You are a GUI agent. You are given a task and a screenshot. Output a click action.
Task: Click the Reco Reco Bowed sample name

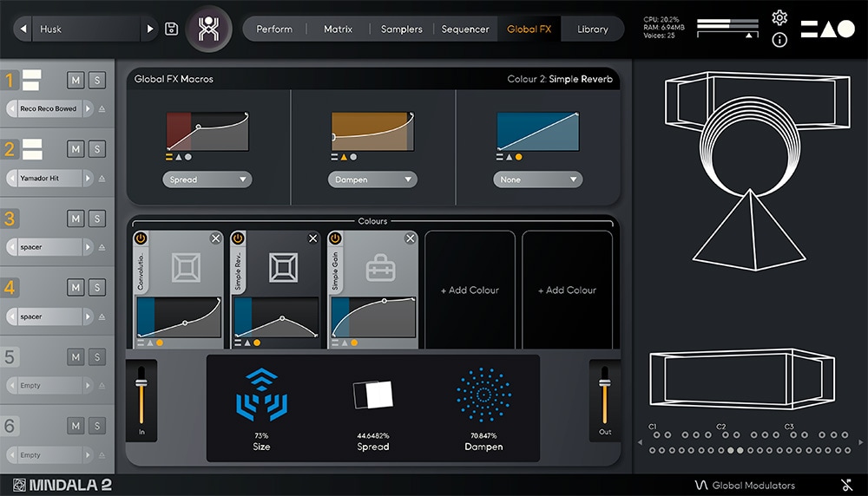pyautogui.click(x=49, y=109)
